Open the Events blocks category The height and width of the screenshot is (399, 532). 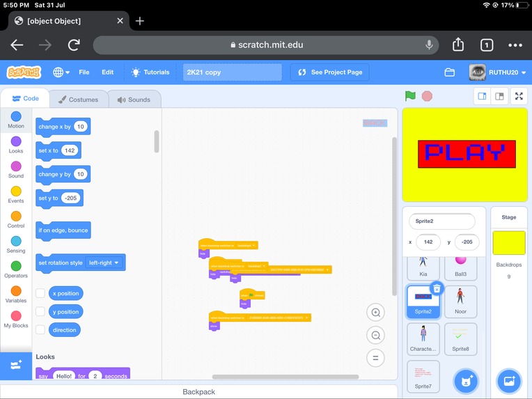[x=16, y=195]
